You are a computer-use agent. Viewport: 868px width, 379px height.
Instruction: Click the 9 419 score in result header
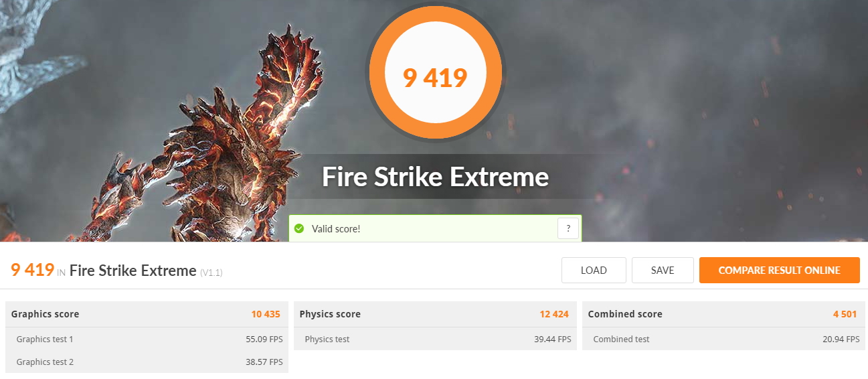tap(32, 270)
